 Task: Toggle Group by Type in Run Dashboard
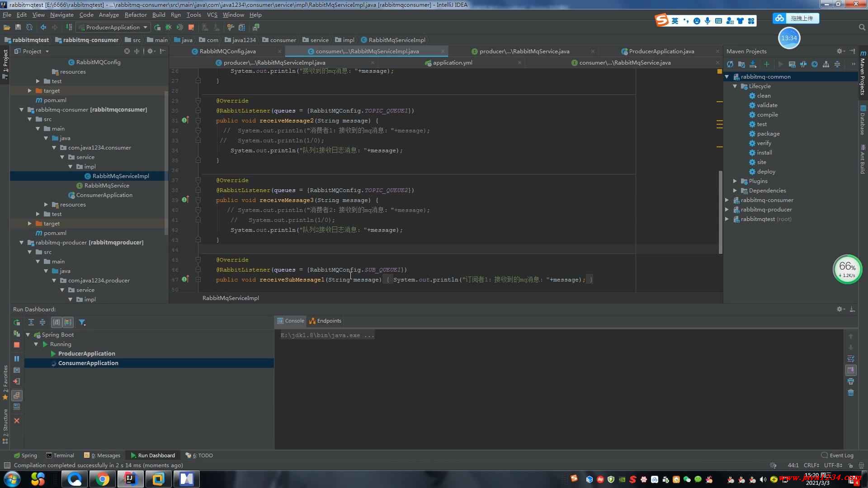pyautogui.click(x=57, y=322)
